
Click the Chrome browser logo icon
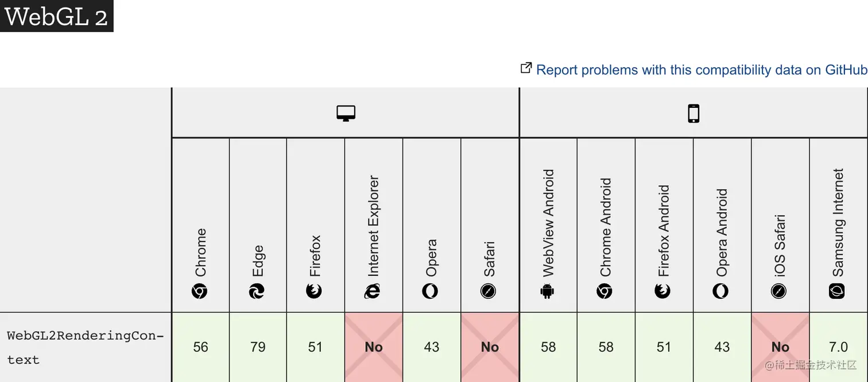[x=200, y=291]
